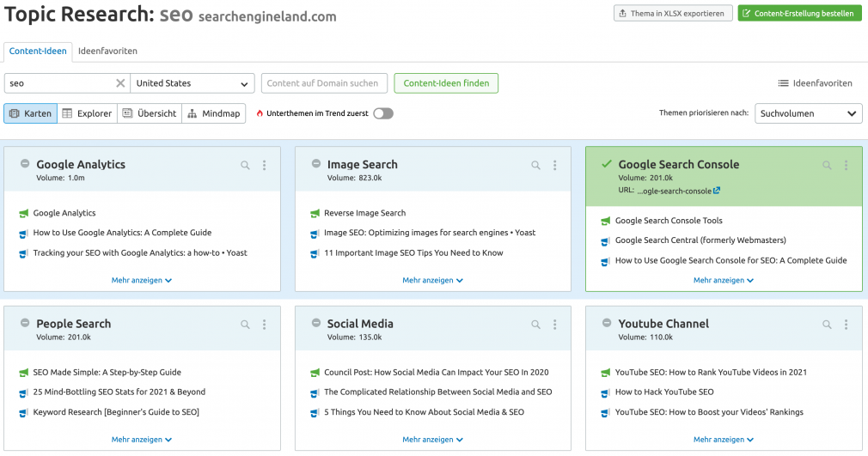Screen dimensions: 868x456
Task: Open Tracking your SEO with Google Analytics headline
Action: tap(140, 252)
